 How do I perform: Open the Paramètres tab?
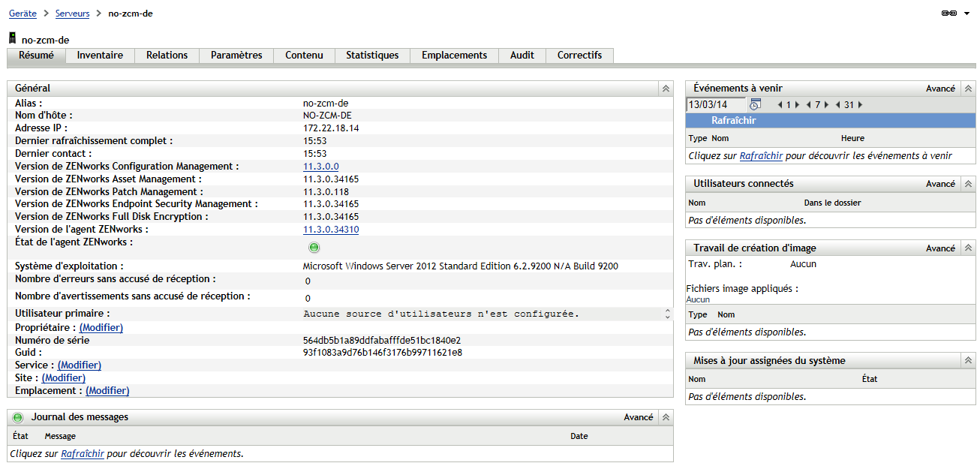[236, 56]
